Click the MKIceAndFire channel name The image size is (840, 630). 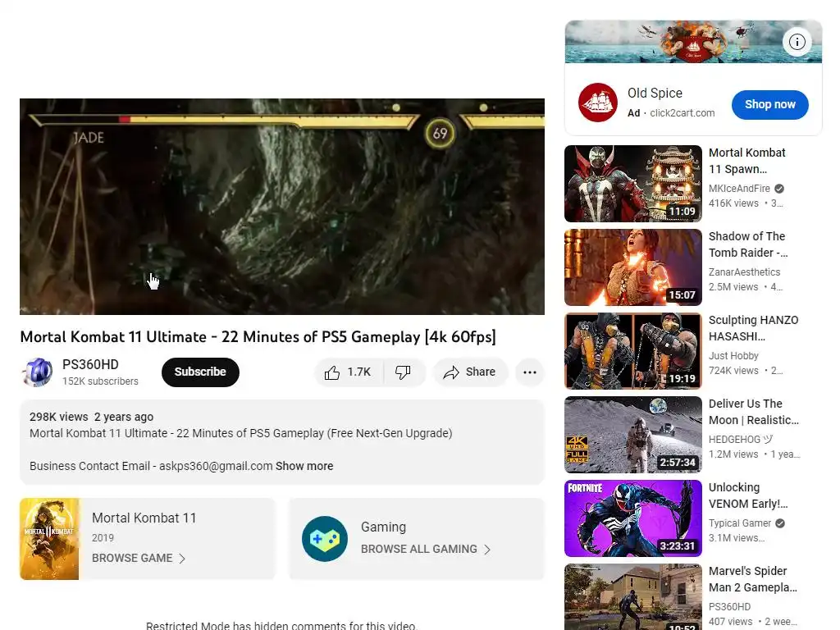click(739, 189)
